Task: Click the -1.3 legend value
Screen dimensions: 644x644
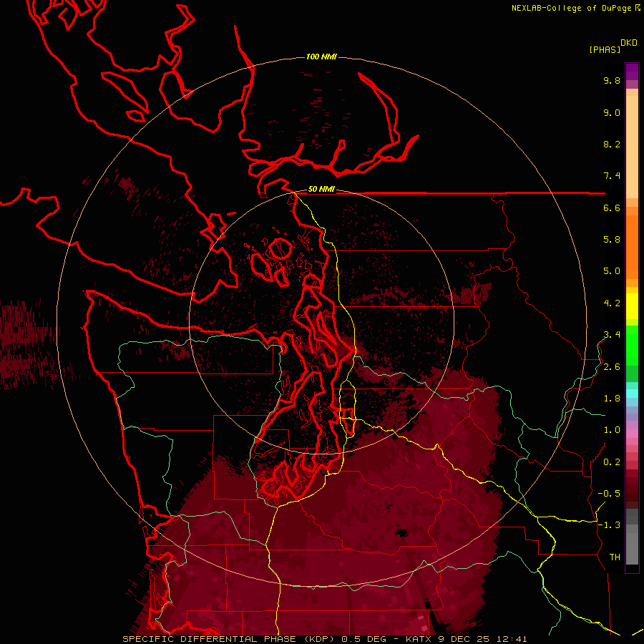Action: click(x=609, y=525)
